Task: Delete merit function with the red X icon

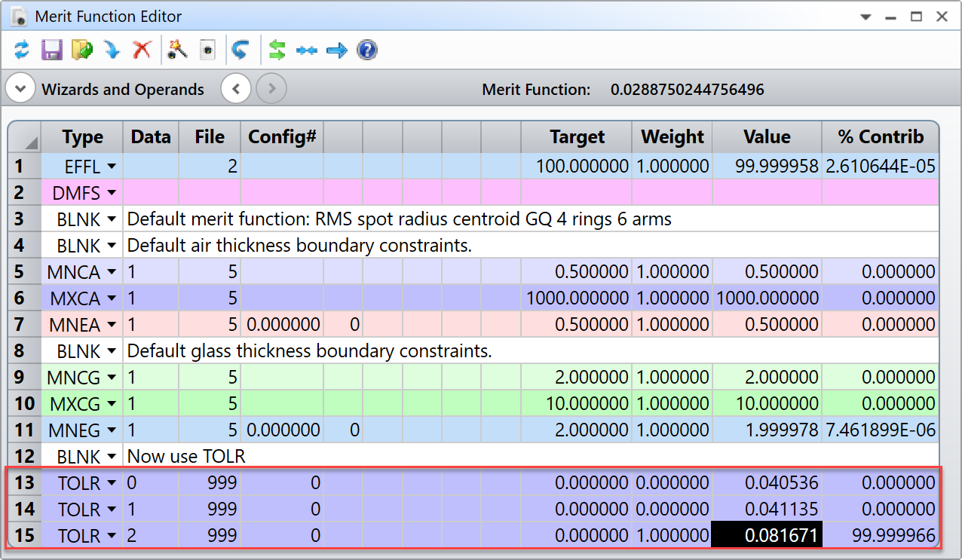Action: click(142, 50)
